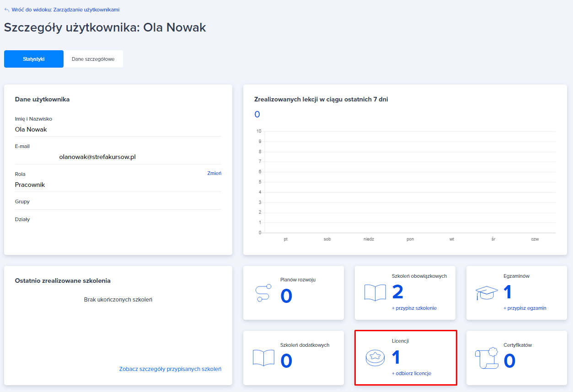This screenshot has height=392, width=573.
Task: Return to Zarządzanie użytkownikami view
Action: click(x=66, y=10)
